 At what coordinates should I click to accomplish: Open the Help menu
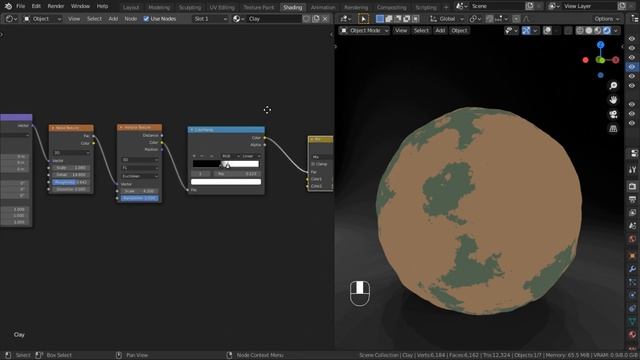pos(102,6)
